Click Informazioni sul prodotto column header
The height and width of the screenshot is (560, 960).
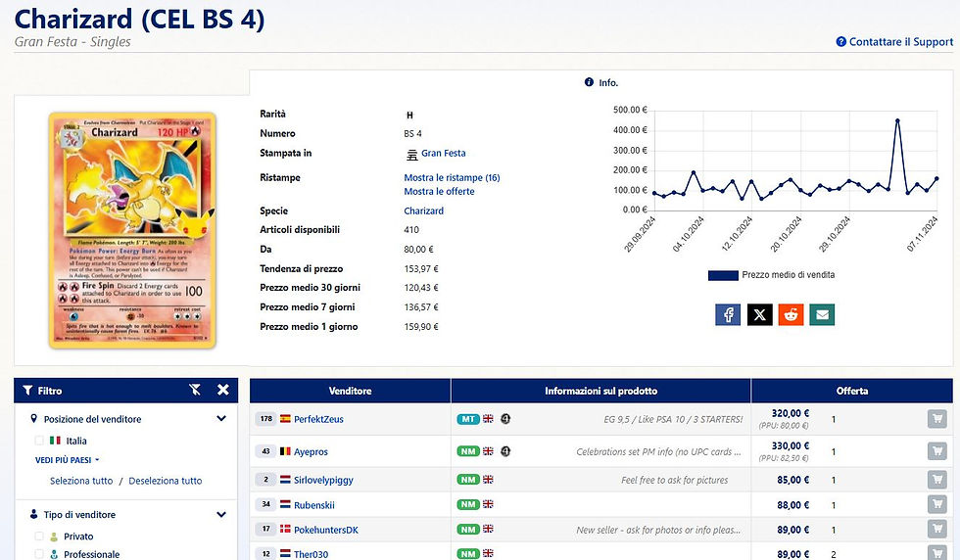pos(600,391)
